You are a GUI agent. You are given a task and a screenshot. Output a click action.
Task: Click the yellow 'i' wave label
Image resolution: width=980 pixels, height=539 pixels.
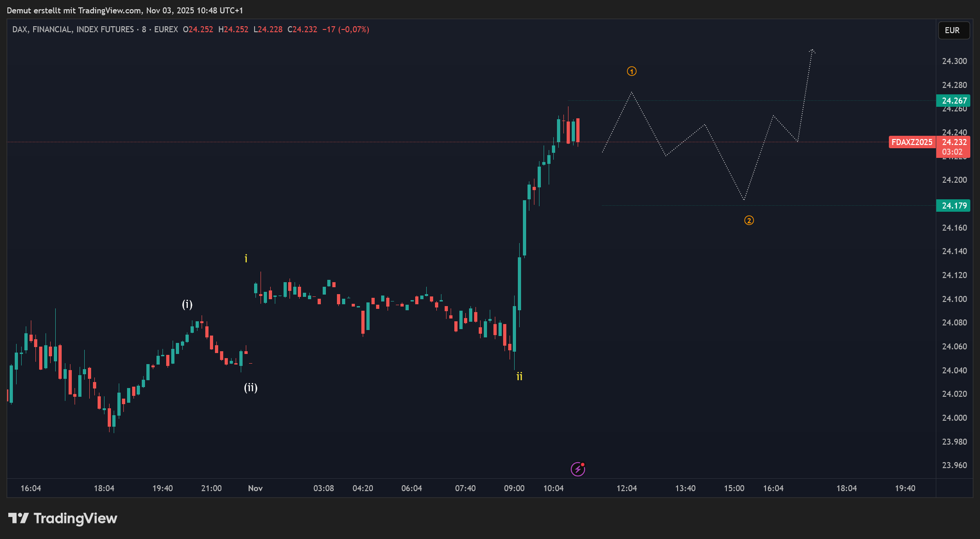(246, 259)
